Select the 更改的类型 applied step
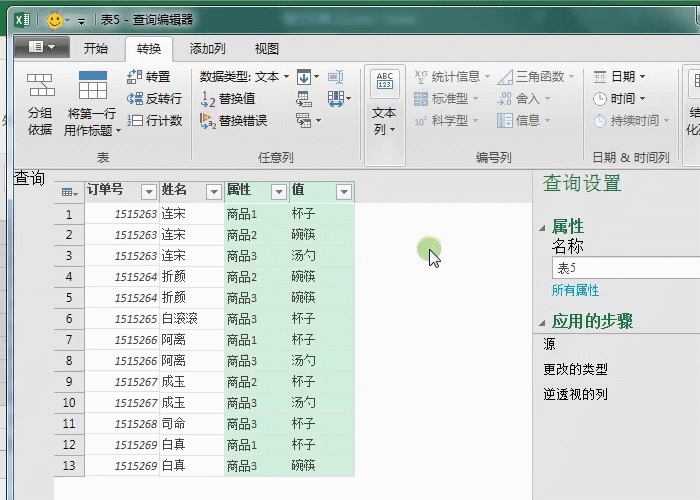700x500 pixels. 575,369
